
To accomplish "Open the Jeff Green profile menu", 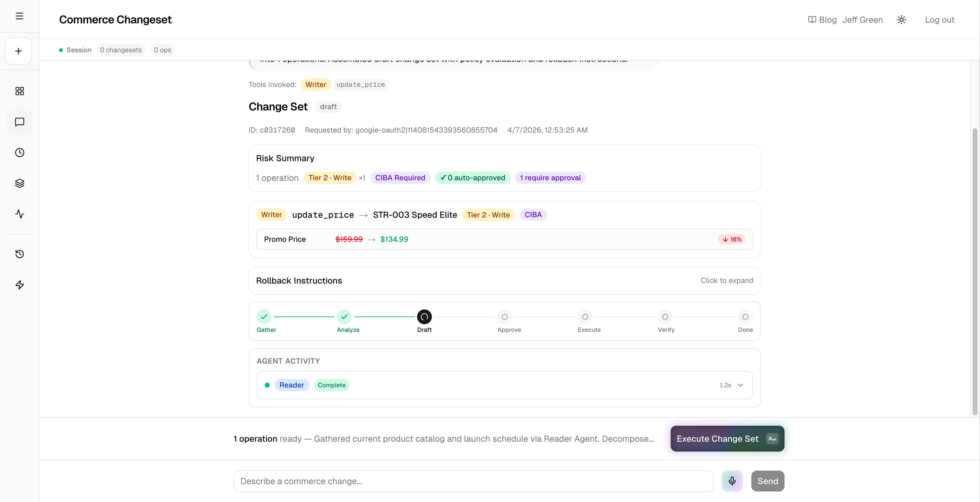I will [x=862, y=19].
